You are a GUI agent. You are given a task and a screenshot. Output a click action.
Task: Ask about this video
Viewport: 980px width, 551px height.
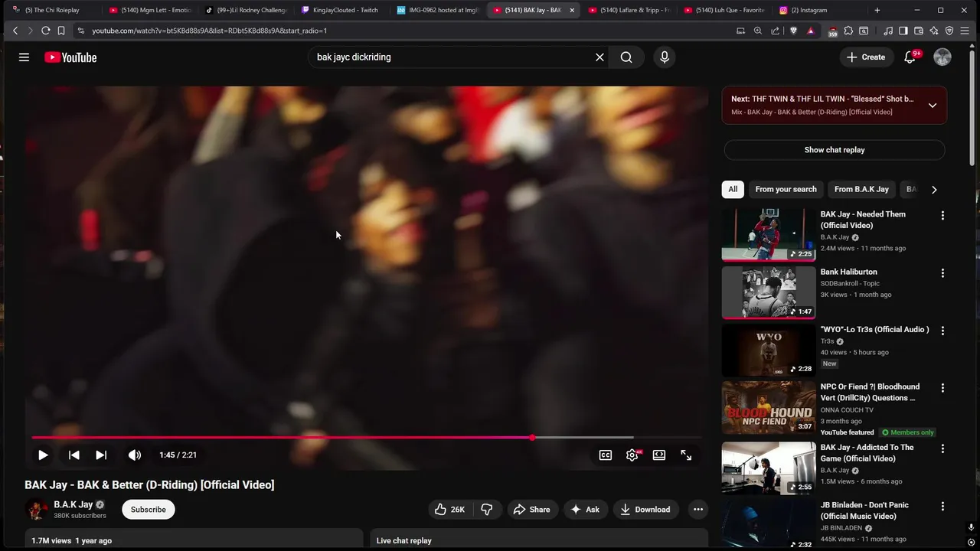point(584,510)
